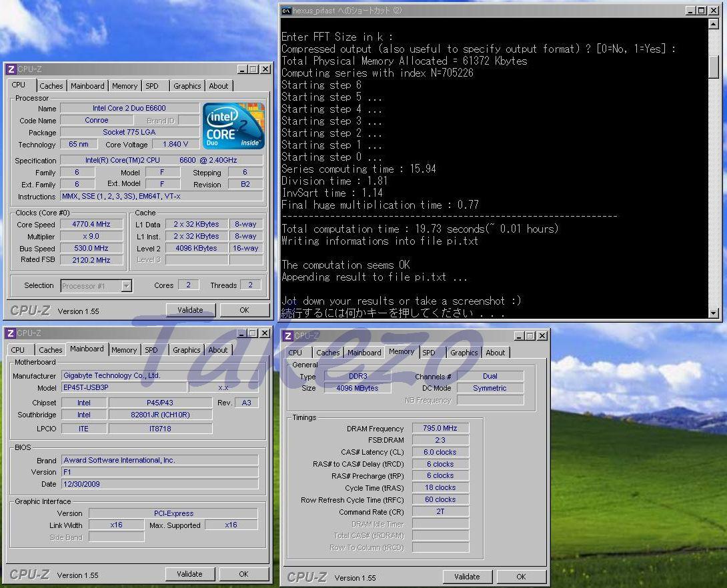Switch to About tab in Mainboard window
Screen dimensions: 727x588
[218, 350]
